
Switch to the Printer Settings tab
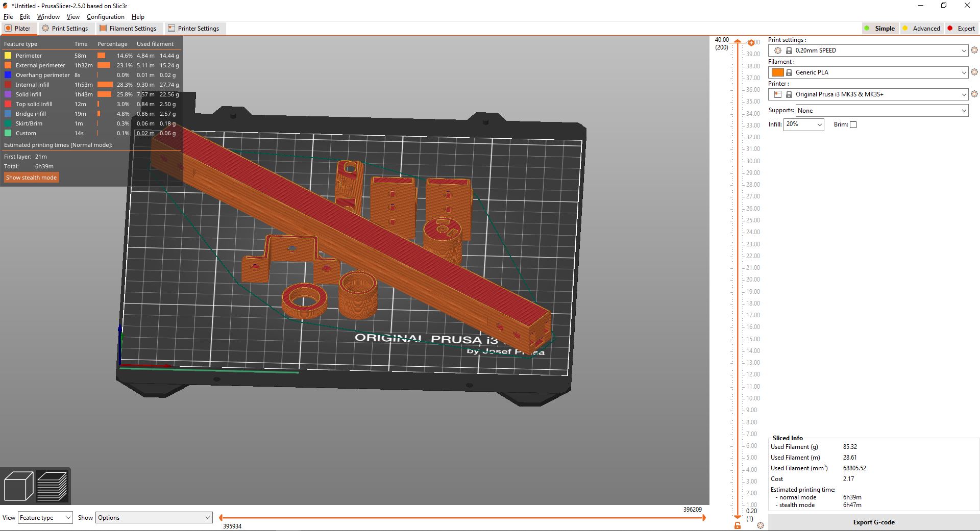[x=194, y=29]
